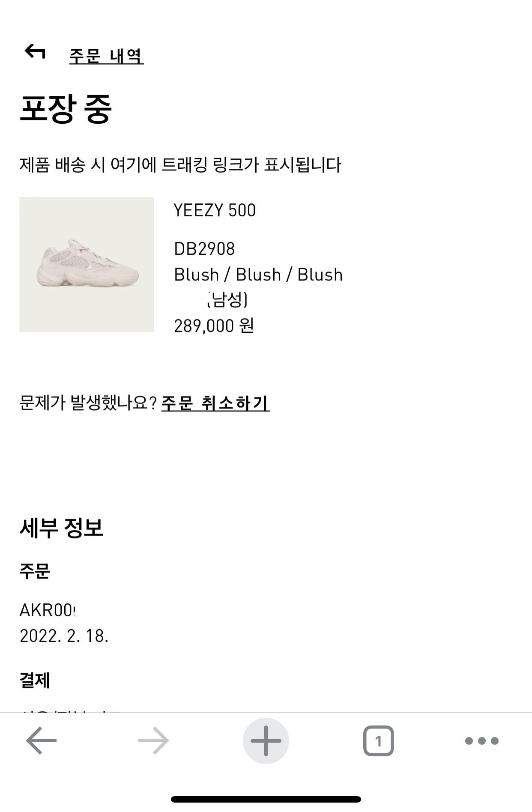Tap the order number starting AKR00

(48, 610)
